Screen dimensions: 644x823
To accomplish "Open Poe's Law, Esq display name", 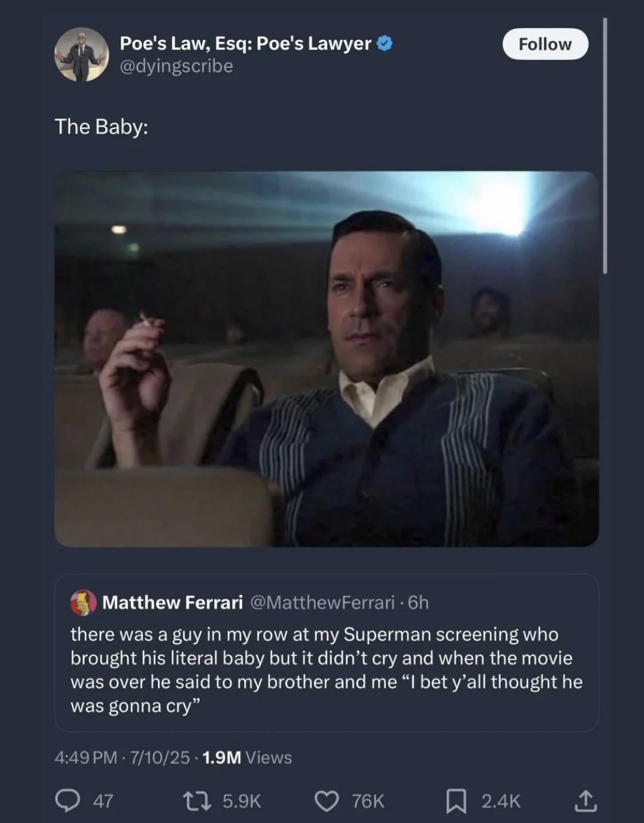I will [245, 44].
